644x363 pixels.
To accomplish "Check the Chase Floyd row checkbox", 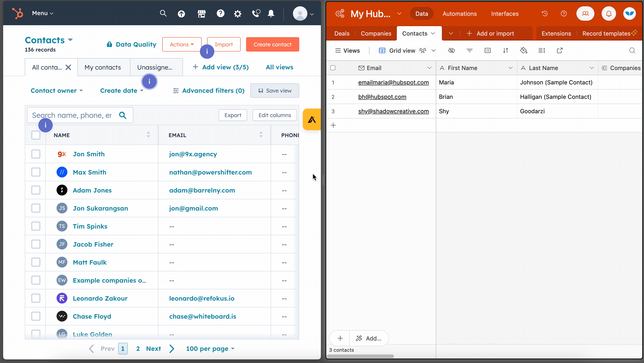I will tap(36, 316).
